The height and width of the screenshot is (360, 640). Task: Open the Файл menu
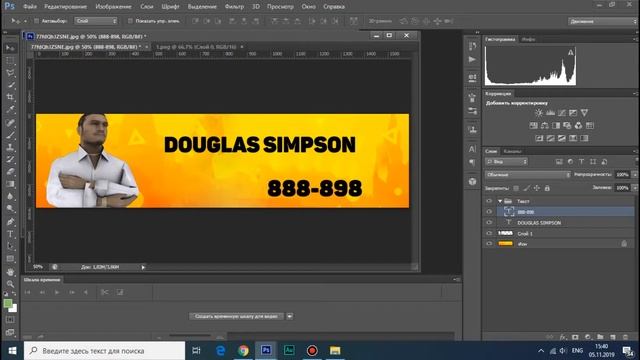pos(30,7)
